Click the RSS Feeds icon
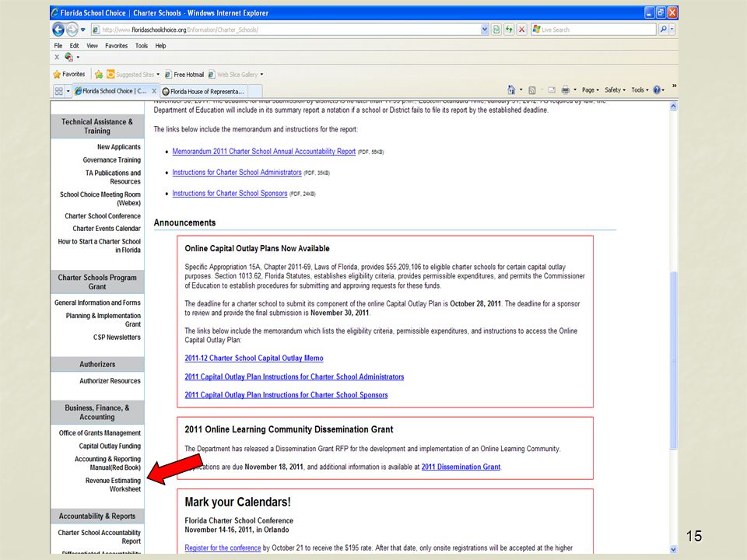 tap(532, 90)
